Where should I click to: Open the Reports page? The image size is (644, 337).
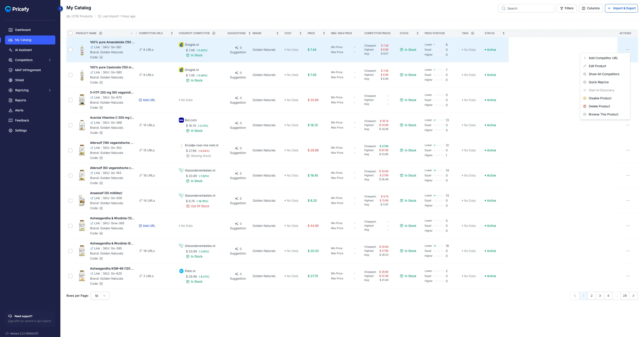point(30,100)
